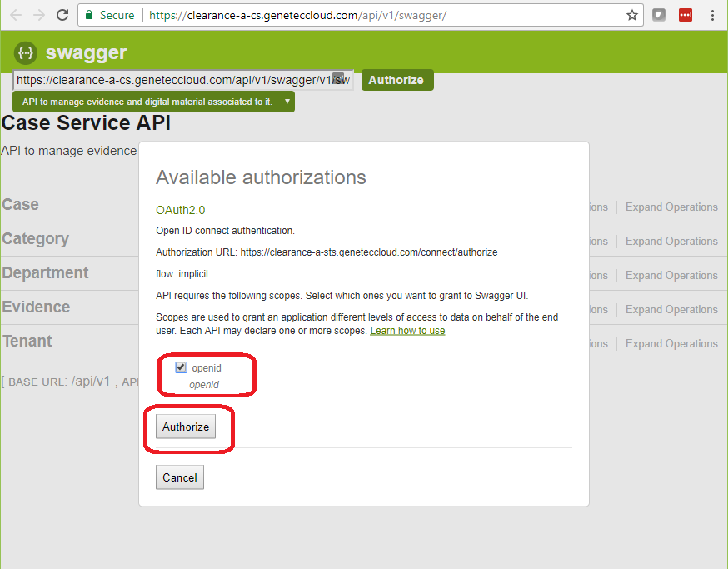The width and height of the screenshot is (728, 569).
Task: Reload the page with refresh icon
Action: click(x=62, y=15)
